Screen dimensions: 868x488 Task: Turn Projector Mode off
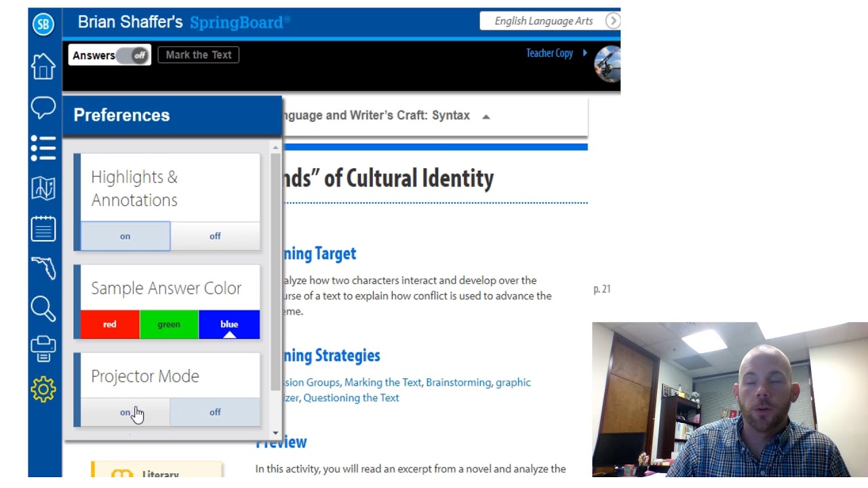(215, 412)
